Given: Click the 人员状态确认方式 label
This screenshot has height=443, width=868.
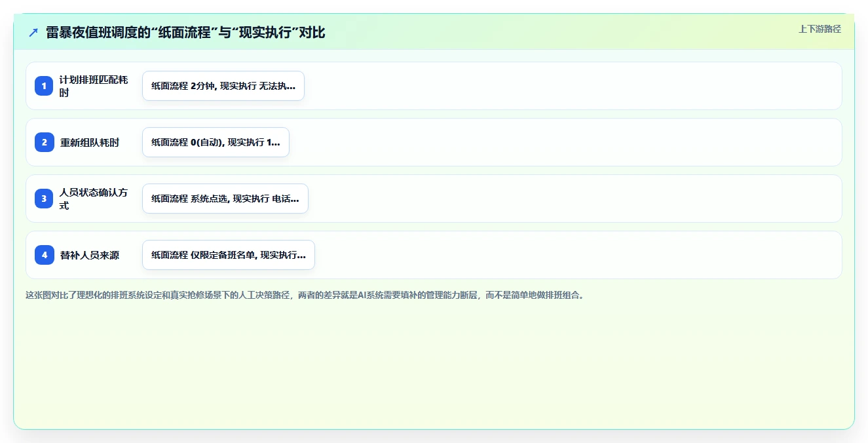Looking at the screenshot, I should tap(94, 199).
